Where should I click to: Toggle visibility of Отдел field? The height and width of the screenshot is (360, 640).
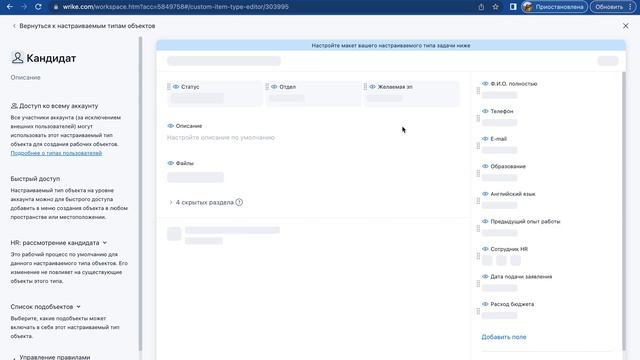coord(274,87)
